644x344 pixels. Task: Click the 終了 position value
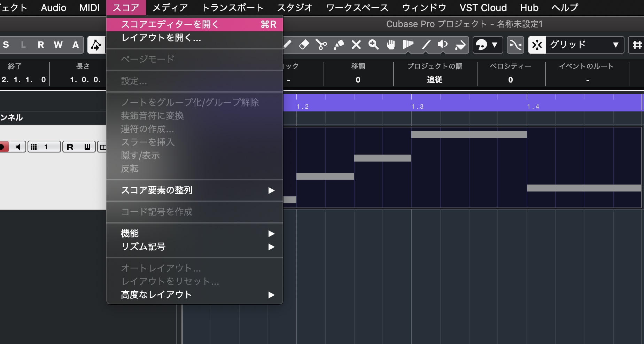(24, 80)
